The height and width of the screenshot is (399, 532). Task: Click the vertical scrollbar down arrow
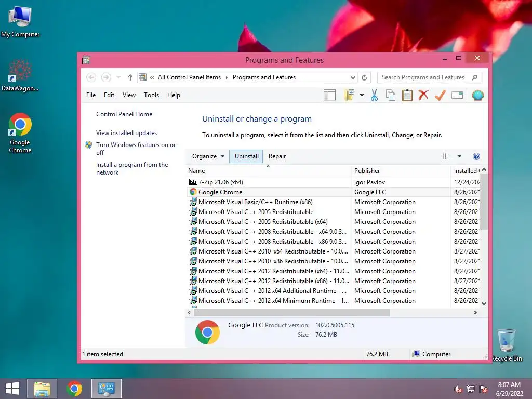point(484,304)
